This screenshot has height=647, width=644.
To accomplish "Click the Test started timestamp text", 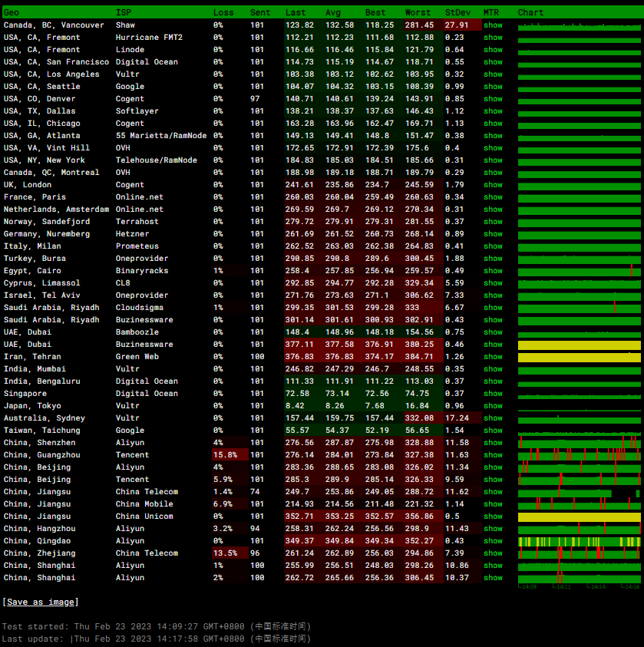I will 157,626.
